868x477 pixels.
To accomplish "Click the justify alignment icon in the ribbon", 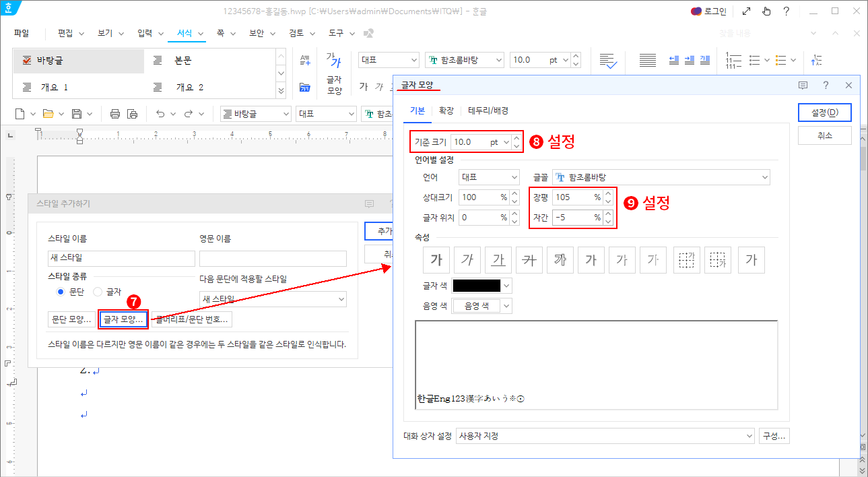I will point(647,59).
